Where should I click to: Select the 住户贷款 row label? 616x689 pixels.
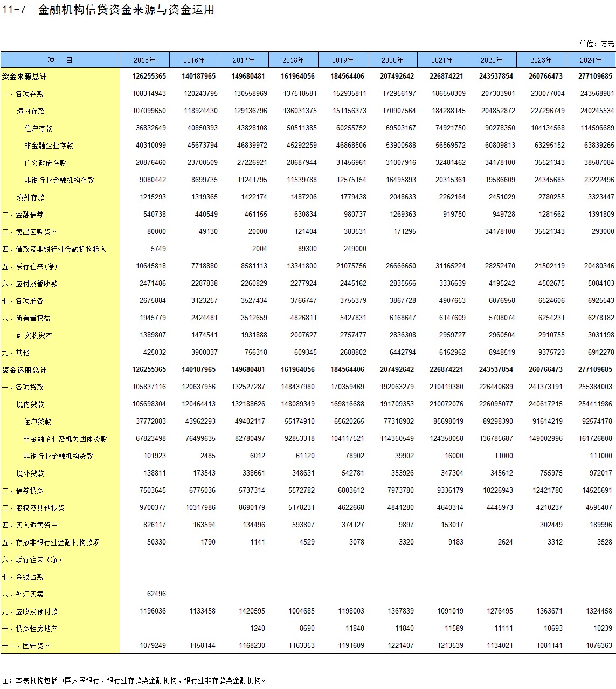point(37,422)
